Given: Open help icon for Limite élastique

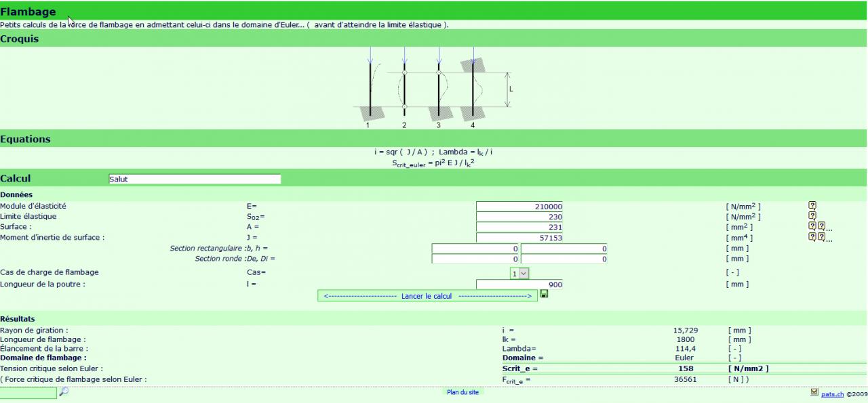Looking at the screenshot, I should point(812,216).
